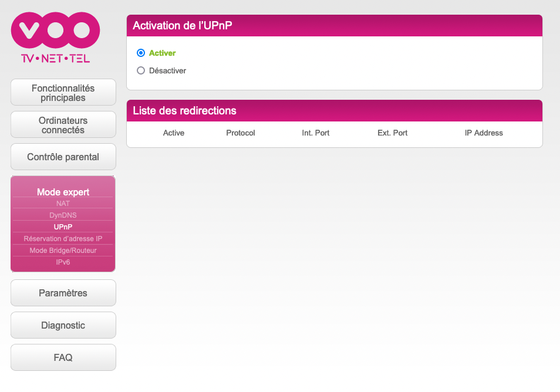The height and width of the screenshot is (392, 560).
Task: Collapse the Mode expert menu header
Action: click(63, 192)
